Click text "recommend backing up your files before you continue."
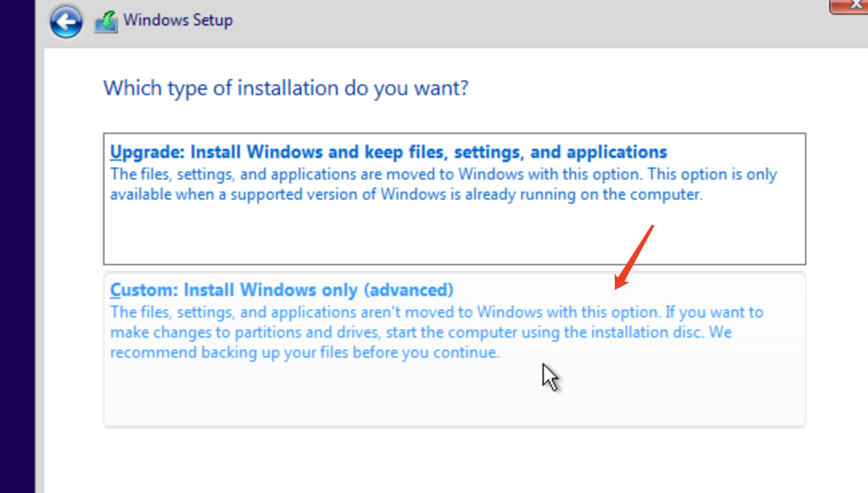The height and width of the screenshot is (493, 868). [305, 352]
